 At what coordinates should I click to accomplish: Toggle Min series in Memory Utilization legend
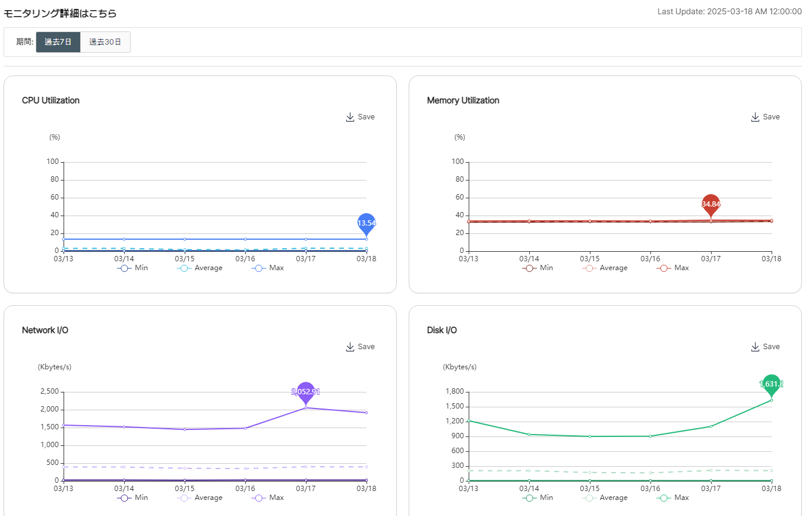pos(538,268)
